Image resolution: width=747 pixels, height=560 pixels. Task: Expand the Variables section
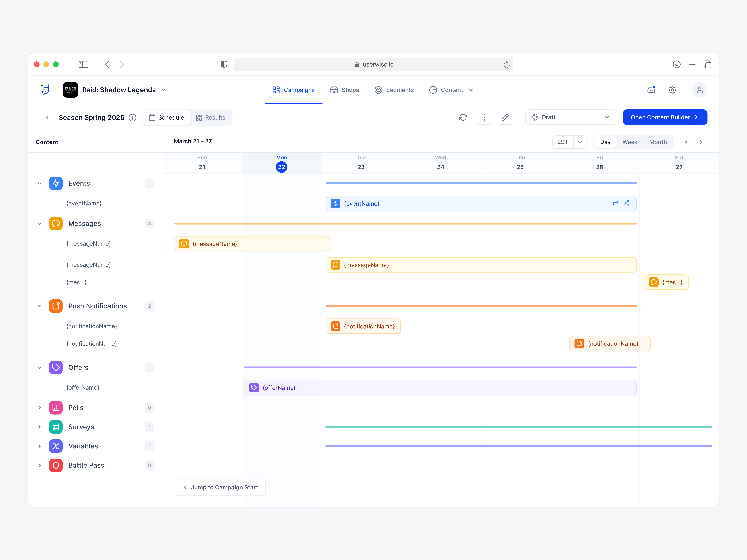pyautogui.click(x=40, y=446)
